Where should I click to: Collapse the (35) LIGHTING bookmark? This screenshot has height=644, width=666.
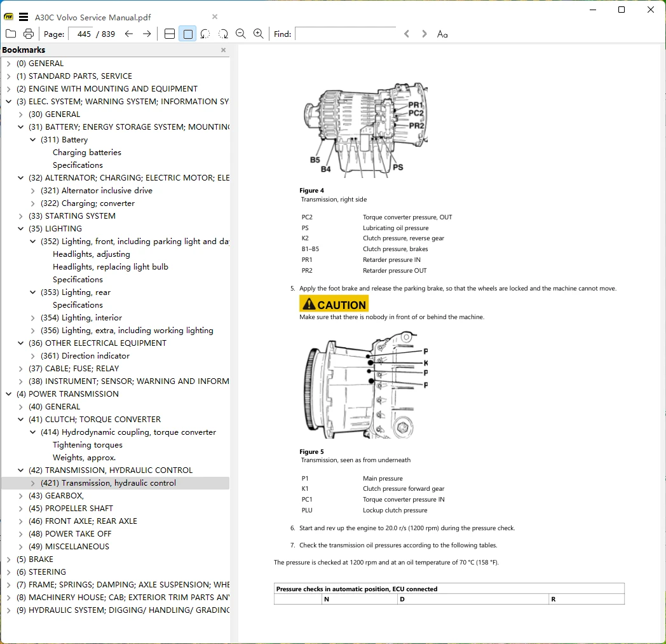(x=20, y=229)
